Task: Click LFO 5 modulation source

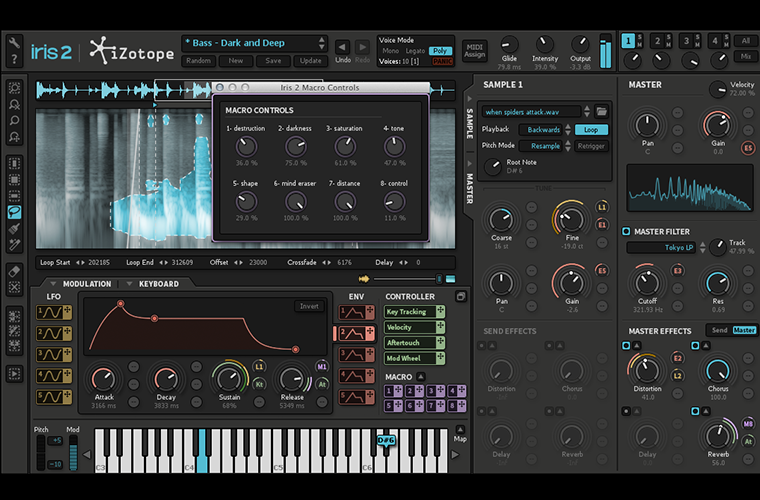Action: tap(54, 397)
